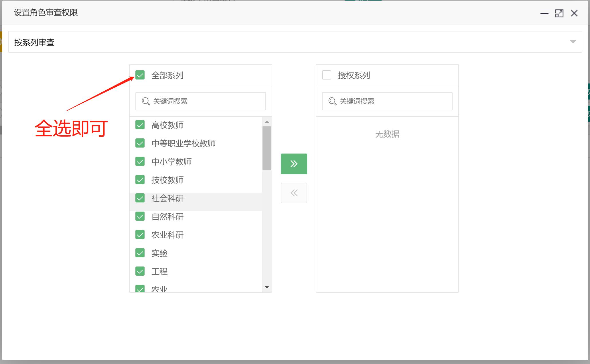Uncheck the 全部系列 select-all checkbox

click(140, 75)
